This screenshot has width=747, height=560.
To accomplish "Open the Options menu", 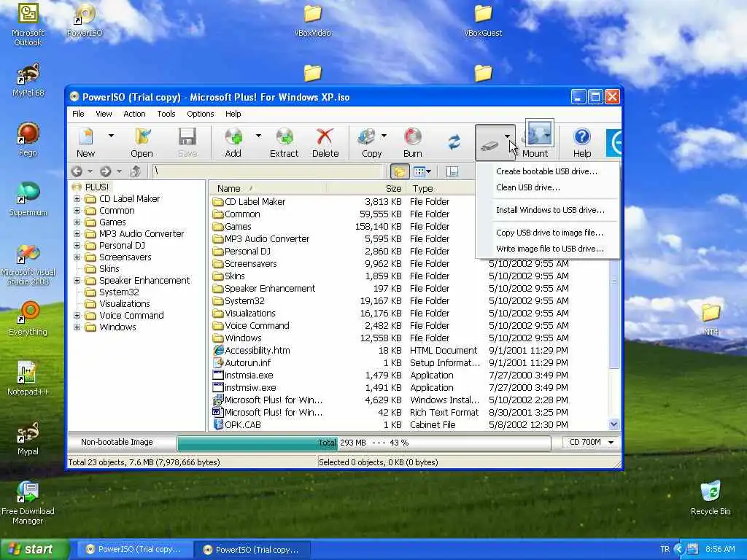I will (200, 114).
